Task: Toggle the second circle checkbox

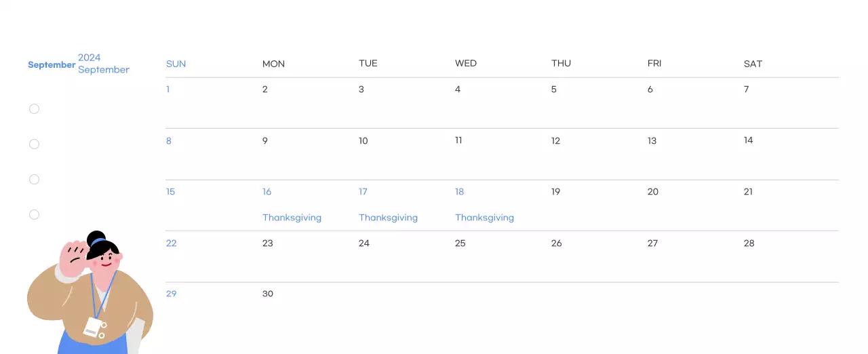Action: coord(34,144)
